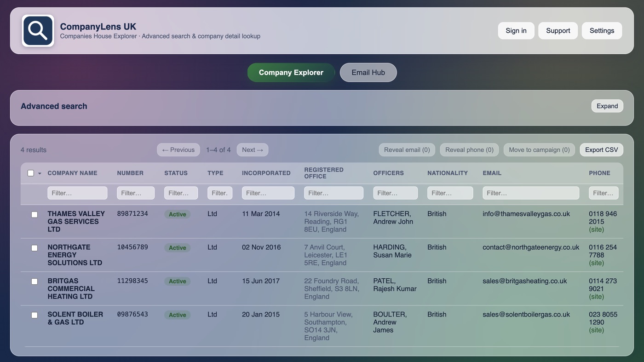This screenshot has width=644, height=362.
Task: Select the Solent Boiler & Gas row checkbox
Action: (x=34, y=315)
